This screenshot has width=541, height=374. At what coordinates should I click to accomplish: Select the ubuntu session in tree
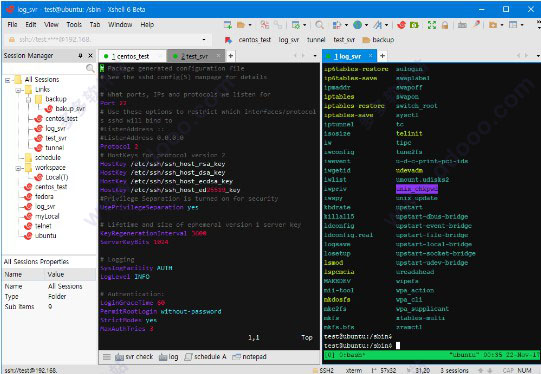(40, 236)
